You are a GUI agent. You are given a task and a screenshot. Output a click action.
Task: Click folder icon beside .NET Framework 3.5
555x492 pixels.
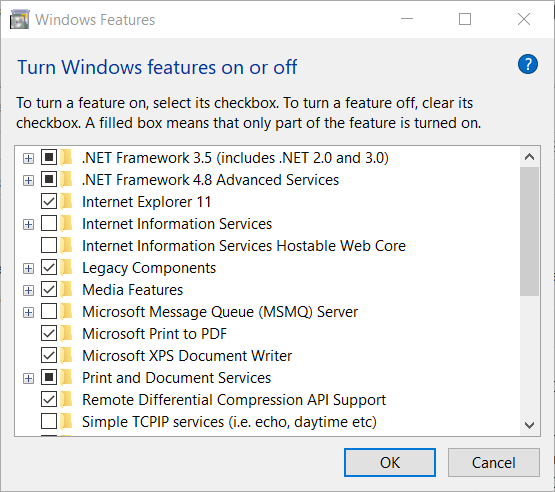click(66, 158)
